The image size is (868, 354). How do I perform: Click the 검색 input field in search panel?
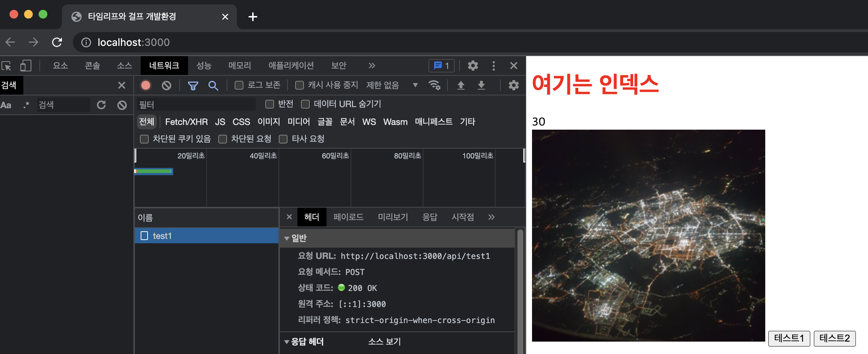tap(64, 105)
